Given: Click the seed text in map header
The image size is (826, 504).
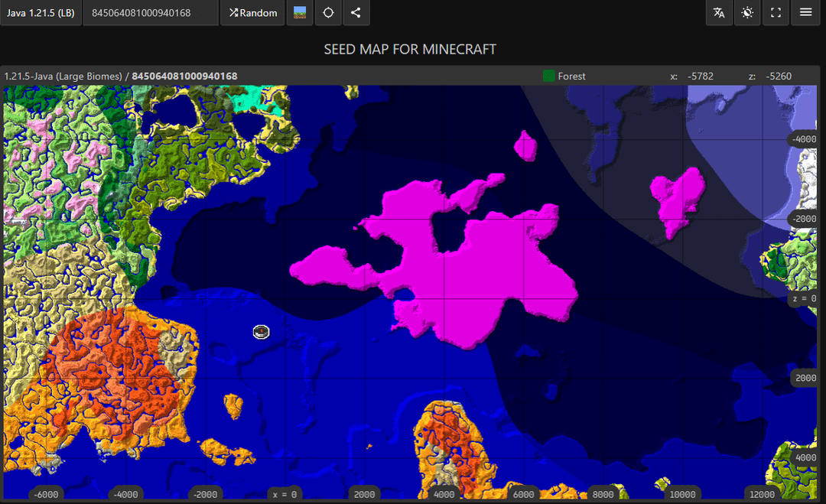Looking at the screenshot, I should pyautogui.click(x=184, y=76).
